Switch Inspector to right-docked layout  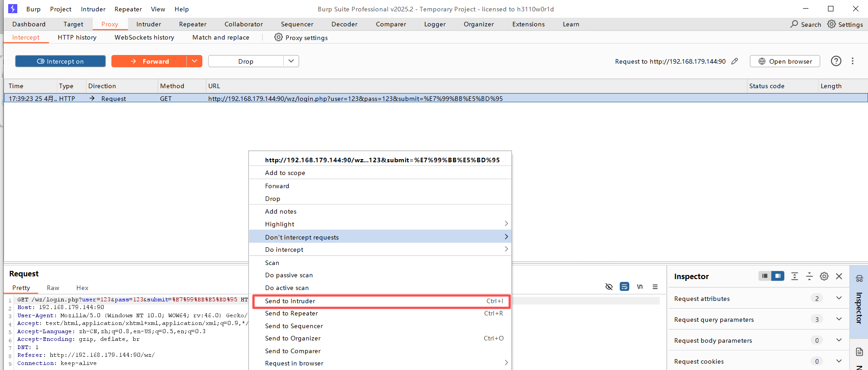click(778, 276)
